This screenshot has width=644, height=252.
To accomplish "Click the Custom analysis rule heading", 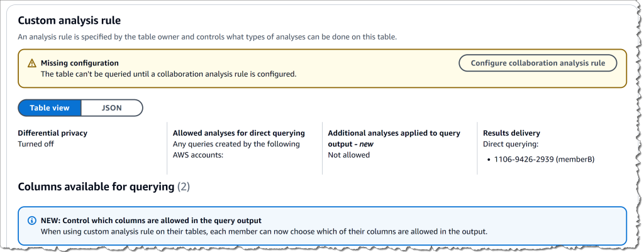I will tap(69, 21).
